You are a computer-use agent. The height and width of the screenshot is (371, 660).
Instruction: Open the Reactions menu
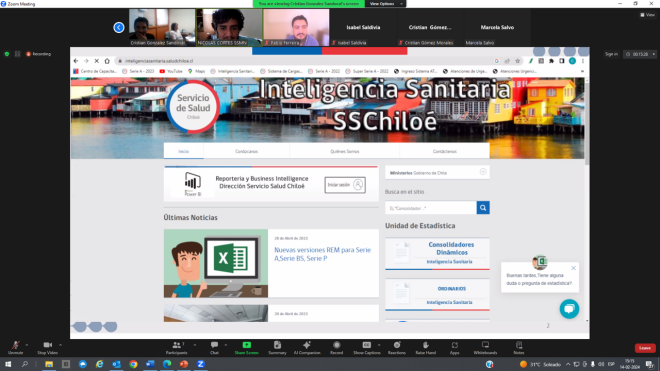click(x=397, y=347)
